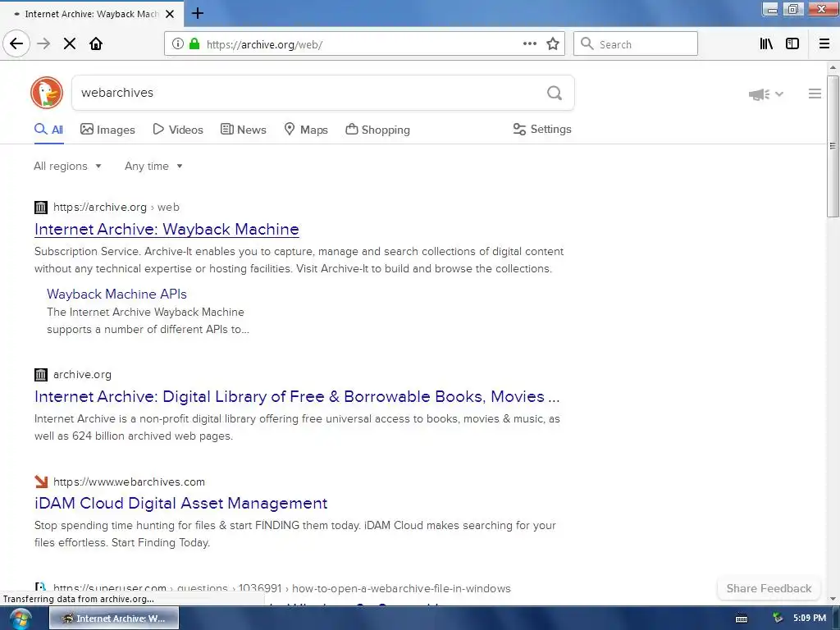Click the Firefox Search box
This screenshot has height=630, width=840.
click(x=636, y=44)
